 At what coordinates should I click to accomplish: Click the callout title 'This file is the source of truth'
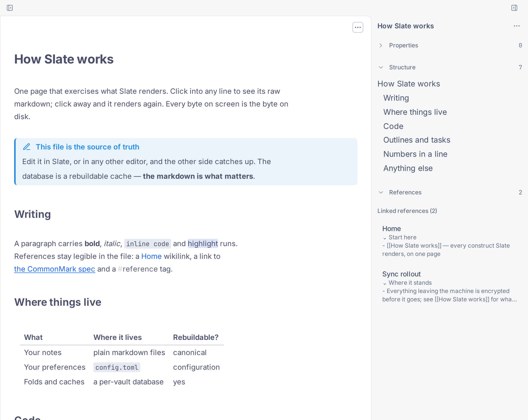[88, 147]
